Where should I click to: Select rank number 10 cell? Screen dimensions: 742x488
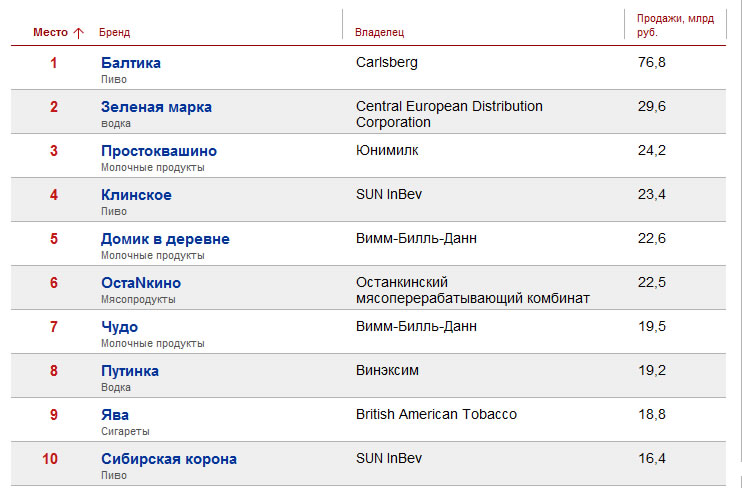(x=50, y=459)
